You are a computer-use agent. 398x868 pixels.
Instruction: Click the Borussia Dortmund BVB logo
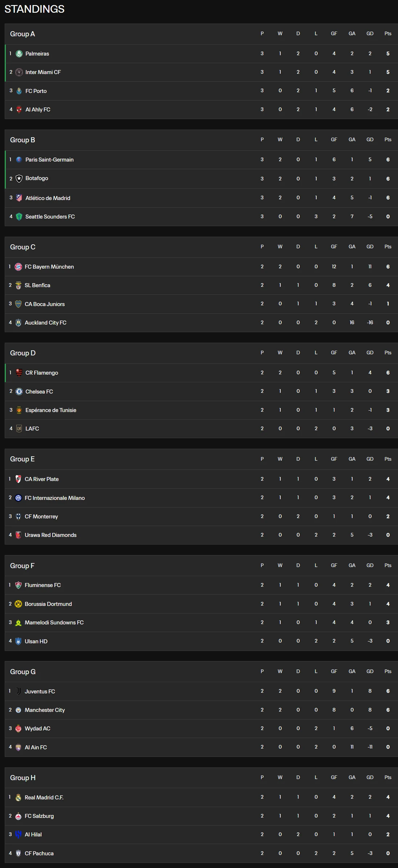[x=18, y=604]
